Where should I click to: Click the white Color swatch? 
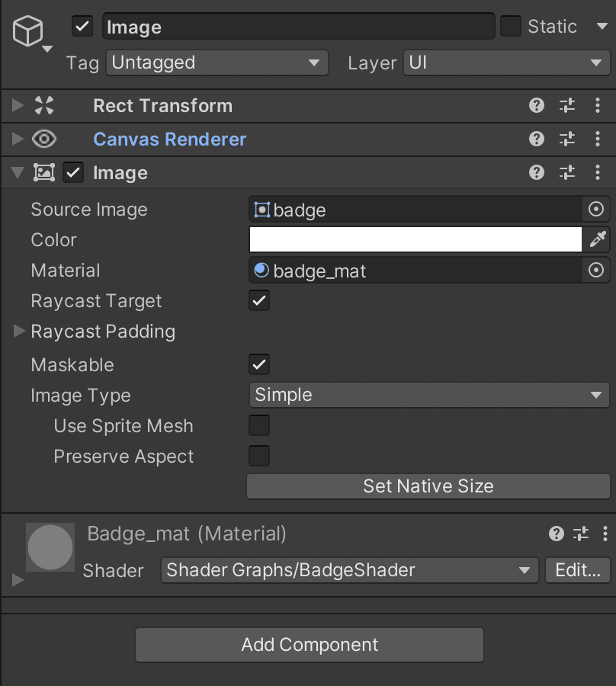(x=415, y=240)
